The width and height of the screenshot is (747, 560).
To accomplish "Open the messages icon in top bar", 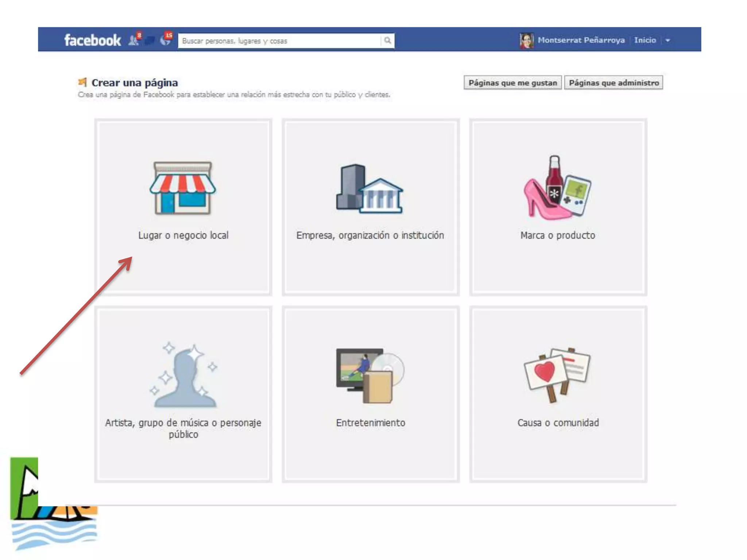I will click(x=150, y=40).
